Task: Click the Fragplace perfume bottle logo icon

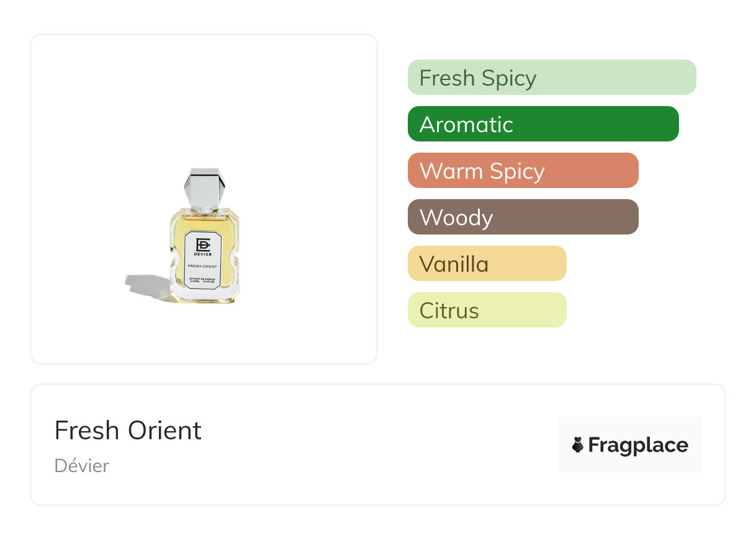Action: click(578, 445)
